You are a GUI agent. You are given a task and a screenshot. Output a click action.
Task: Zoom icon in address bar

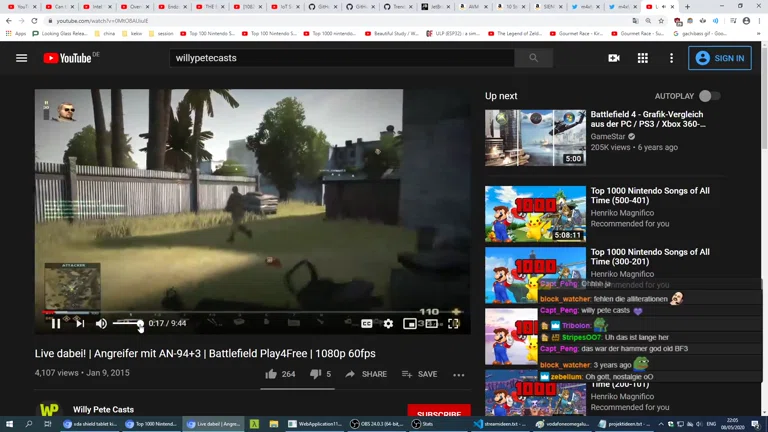coord(648,21)
